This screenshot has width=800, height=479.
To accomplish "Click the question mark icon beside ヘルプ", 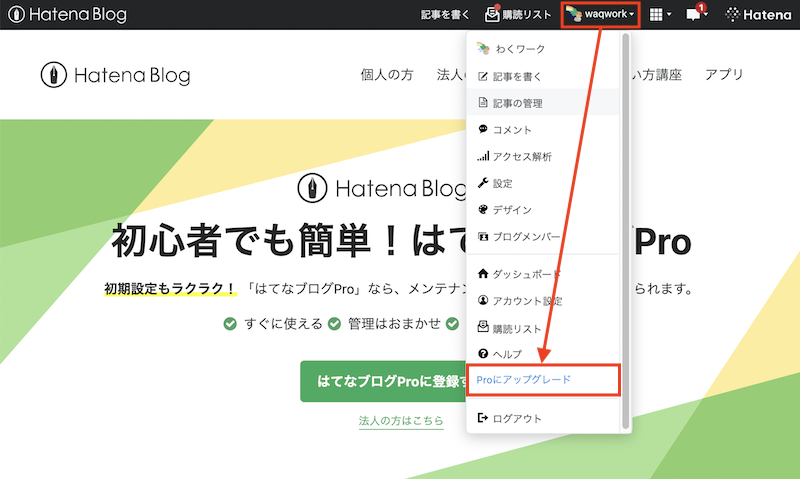I will (x=483, y=353).
